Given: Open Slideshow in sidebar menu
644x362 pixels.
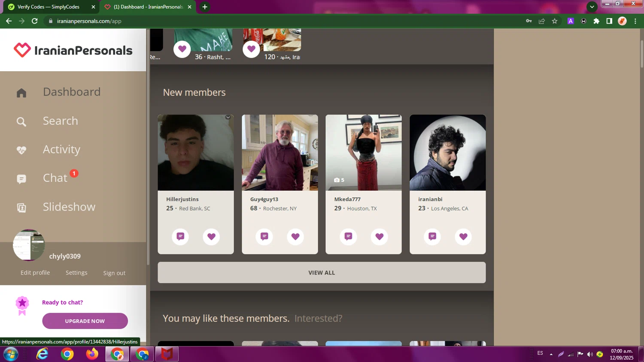Looking at the screenshot, I should pos(69,207).
